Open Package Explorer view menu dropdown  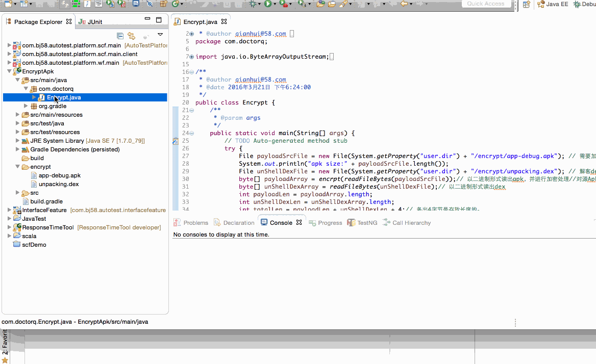(x=160, y=35)
